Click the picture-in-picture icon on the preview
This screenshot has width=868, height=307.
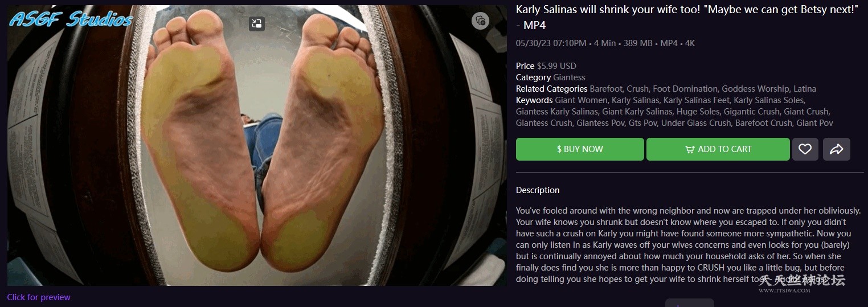point(257,23)
